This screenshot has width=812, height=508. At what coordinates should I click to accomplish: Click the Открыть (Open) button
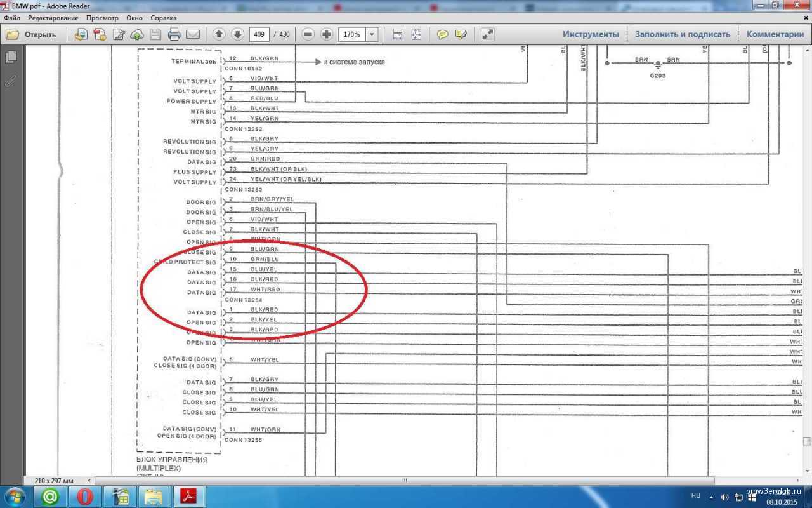(32, 34)
